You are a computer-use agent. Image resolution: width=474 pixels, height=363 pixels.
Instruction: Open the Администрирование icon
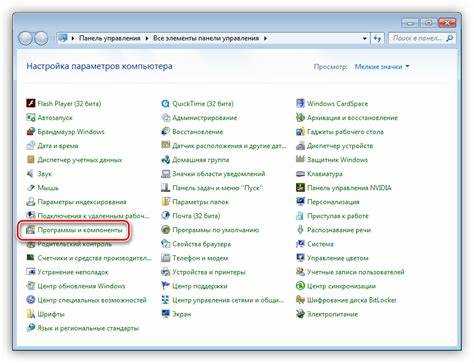pos(165,117)
